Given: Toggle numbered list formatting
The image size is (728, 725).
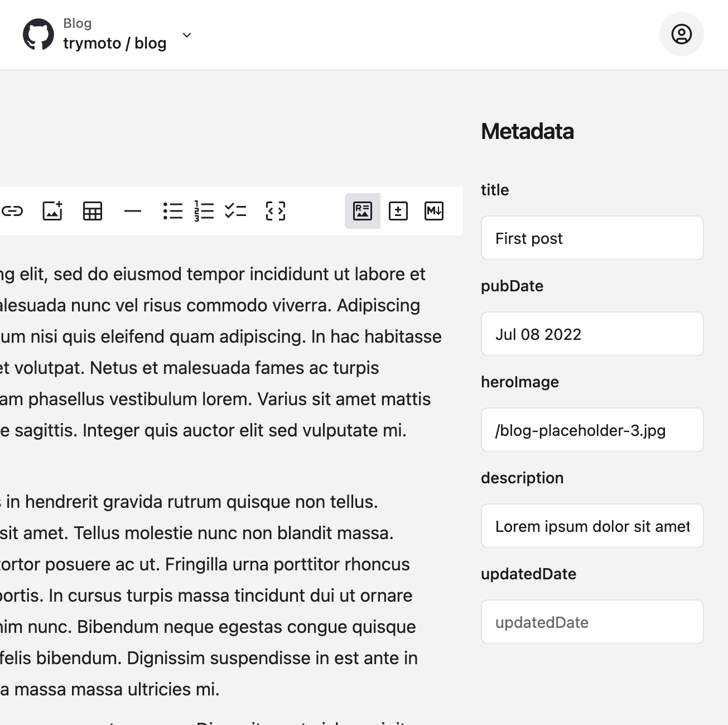Looking at the screenshot, I should 204,211.
